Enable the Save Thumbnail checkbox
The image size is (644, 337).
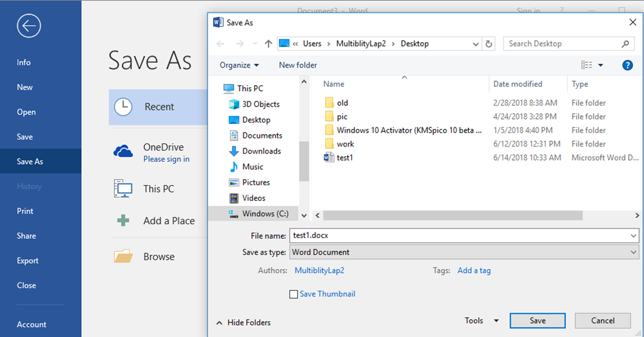pyautogui.click(x=294, y=294)
